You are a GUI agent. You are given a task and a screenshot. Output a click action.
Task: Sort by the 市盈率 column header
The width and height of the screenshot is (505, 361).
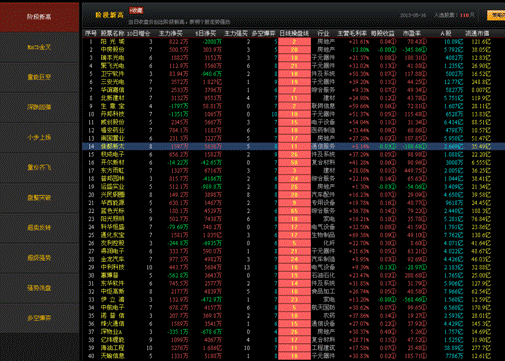click(x=412, y=34)
